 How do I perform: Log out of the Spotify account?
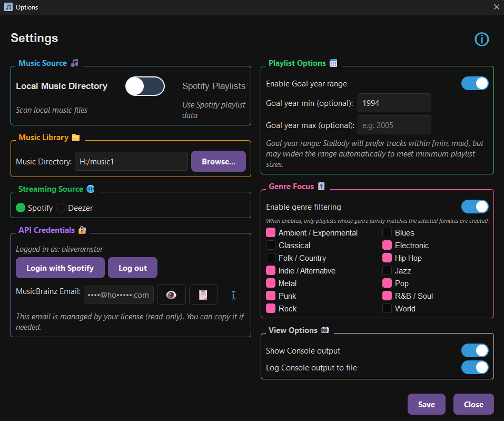click(x=132, y=268)
